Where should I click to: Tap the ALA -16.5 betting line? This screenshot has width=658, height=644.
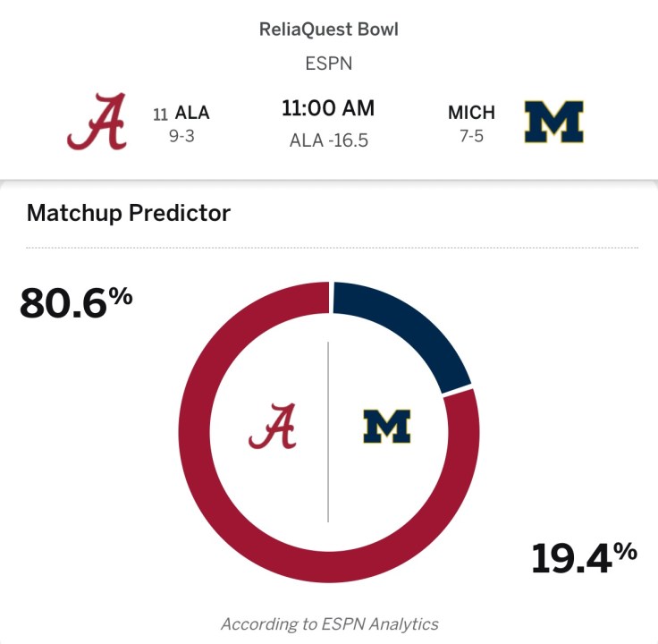tap(328, 140)
